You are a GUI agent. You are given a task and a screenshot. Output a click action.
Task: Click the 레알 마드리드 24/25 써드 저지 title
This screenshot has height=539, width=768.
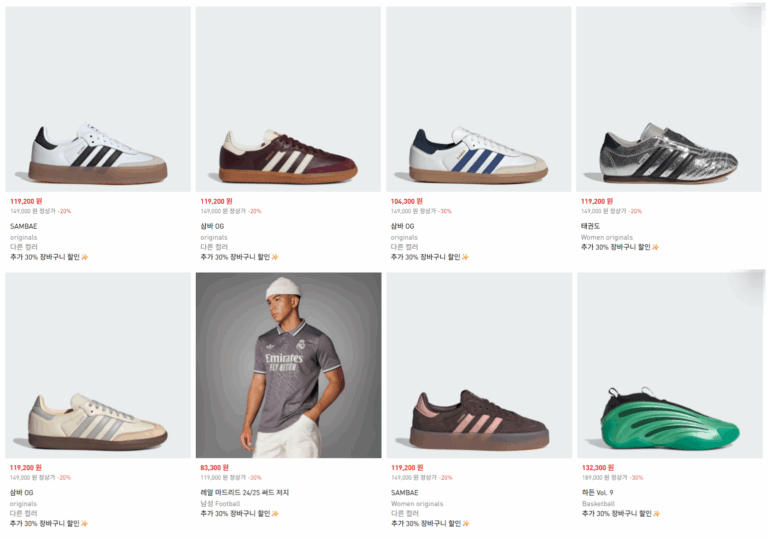247,493
